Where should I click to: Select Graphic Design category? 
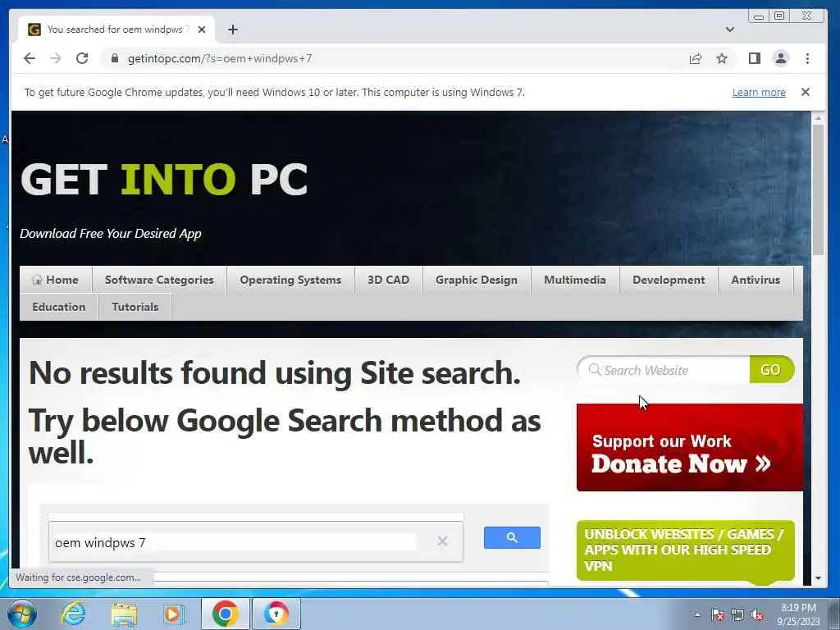tap(477, 280)
